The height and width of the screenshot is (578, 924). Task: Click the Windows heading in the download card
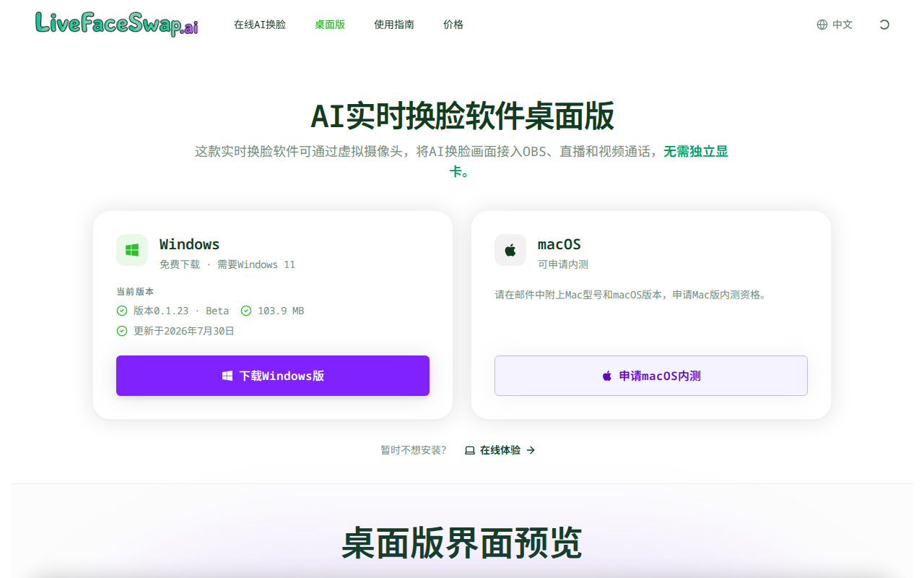coord(190,244)
